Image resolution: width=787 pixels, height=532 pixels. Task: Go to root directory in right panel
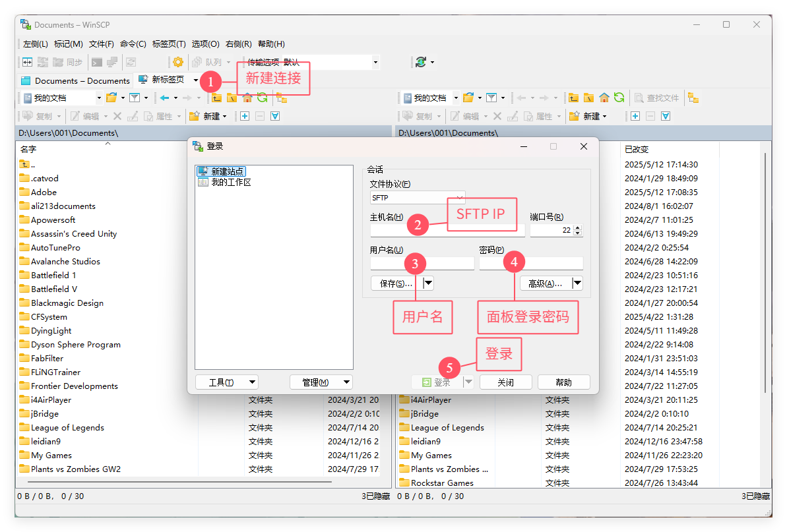tap(588, 98)
